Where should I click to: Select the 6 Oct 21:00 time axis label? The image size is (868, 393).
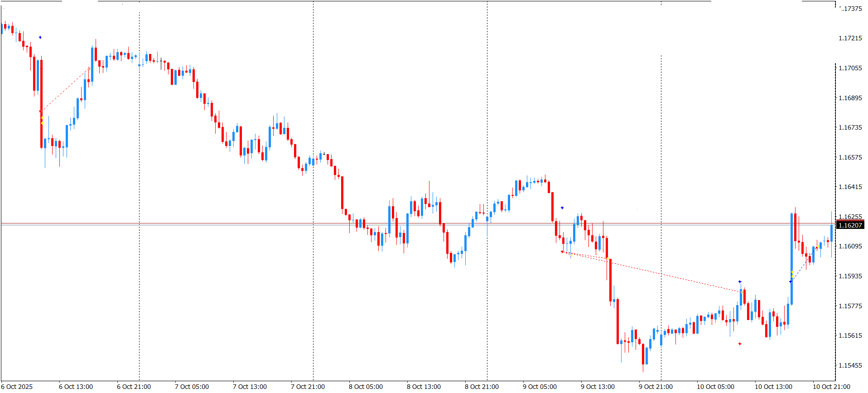(134, 387)
